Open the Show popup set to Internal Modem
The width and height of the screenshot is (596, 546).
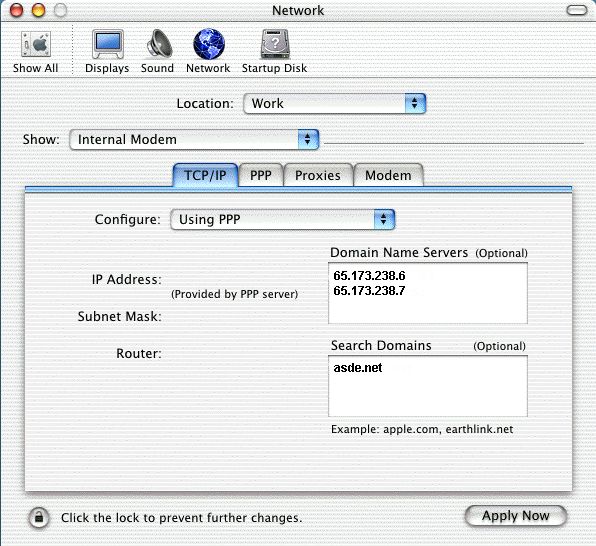194,140
